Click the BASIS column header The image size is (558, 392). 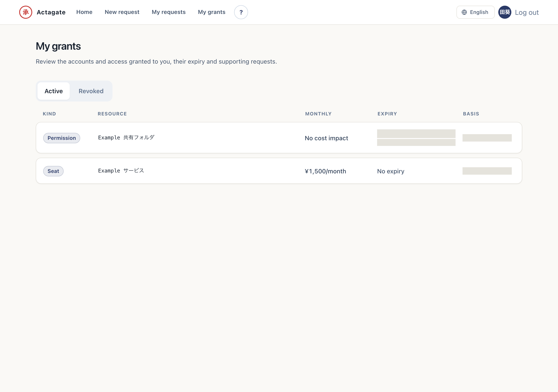[471, 114]
